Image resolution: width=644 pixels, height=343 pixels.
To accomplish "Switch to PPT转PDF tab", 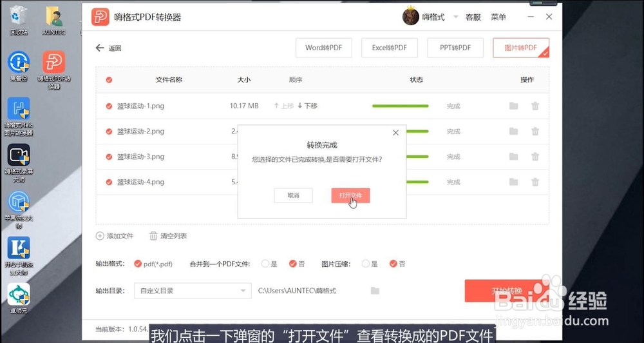I will tap(455, 48).
